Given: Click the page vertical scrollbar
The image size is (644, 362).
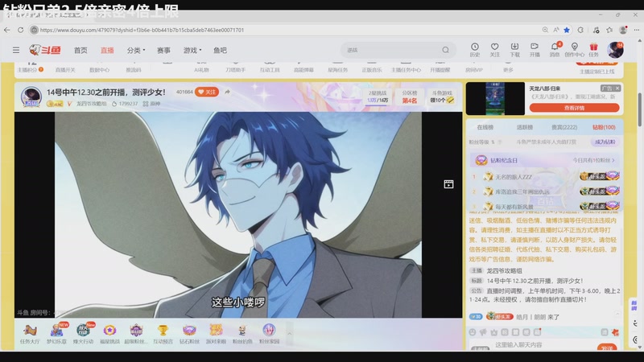Looking at the screenshot, I should pyautogui.click(x=639, y=110).
